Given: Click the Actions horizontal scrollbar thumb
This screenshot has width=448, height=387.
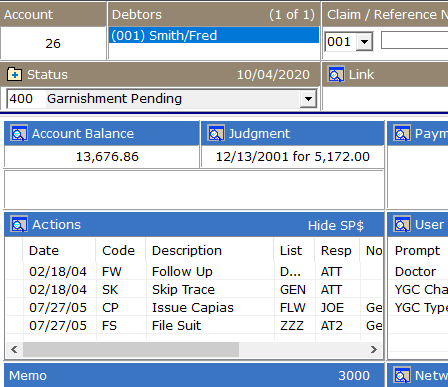Looking at the screenshot, I should pyautogui.click(x=131, y=349).
